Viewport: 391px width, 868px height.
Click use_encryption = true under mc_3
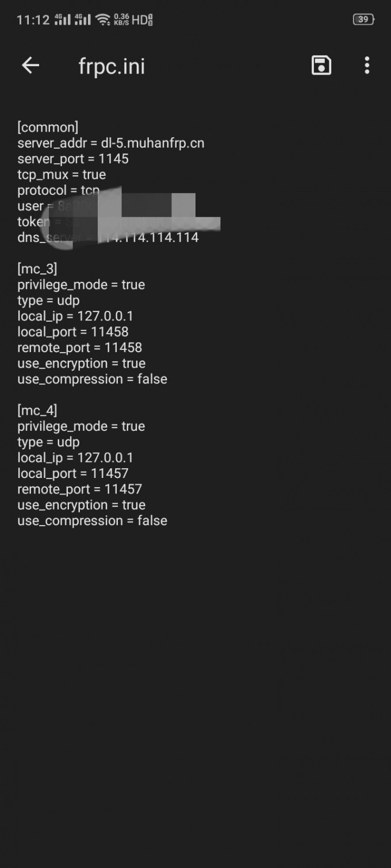[x=81, y=364]
